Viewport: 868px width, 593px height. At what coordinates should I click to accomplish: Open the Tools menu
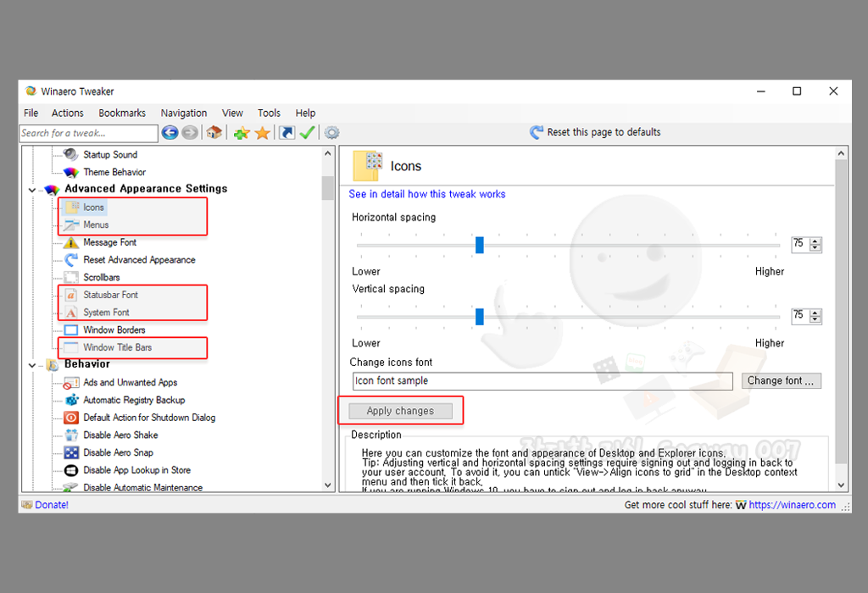click(269, 113)
